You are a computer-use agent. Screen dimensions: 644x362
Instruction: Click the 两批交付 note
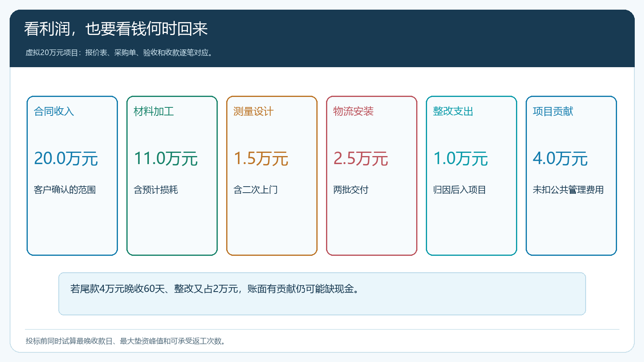[x=351, y=190]
